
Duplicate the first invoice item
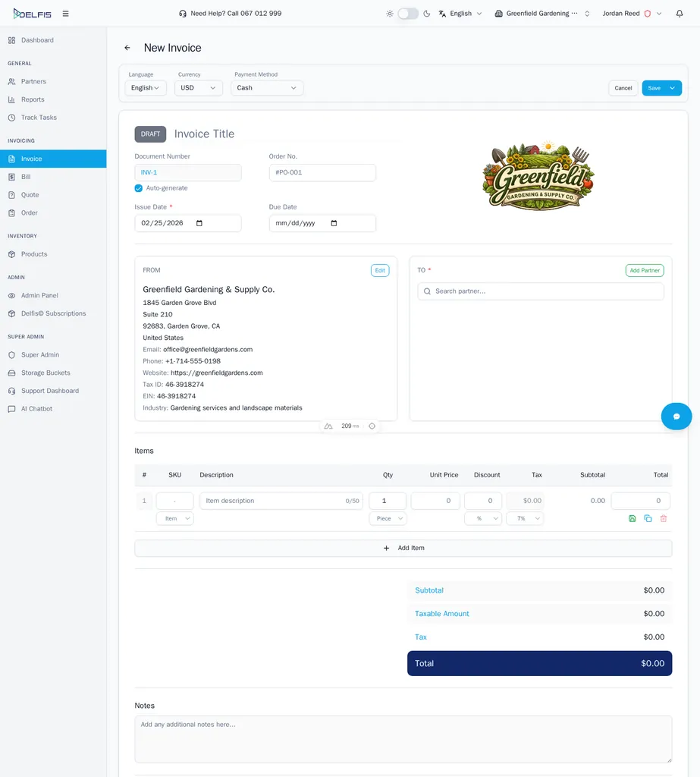[648, 518]
